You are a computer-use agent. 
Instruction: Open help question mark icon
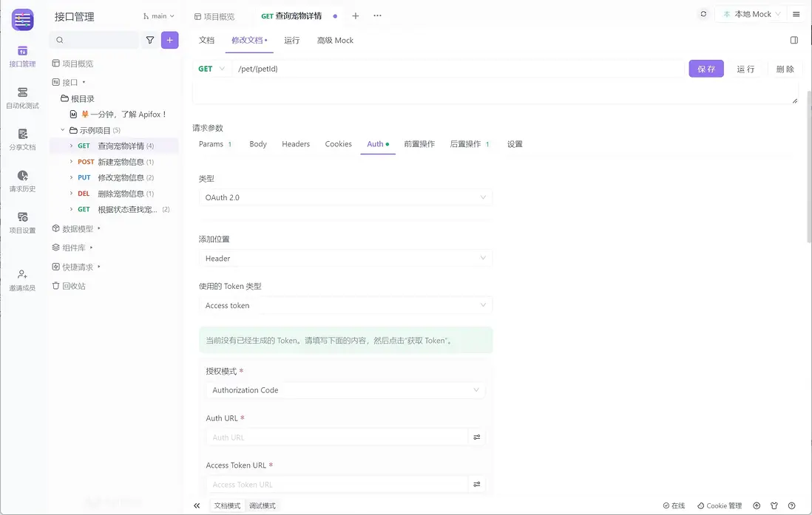792,505
